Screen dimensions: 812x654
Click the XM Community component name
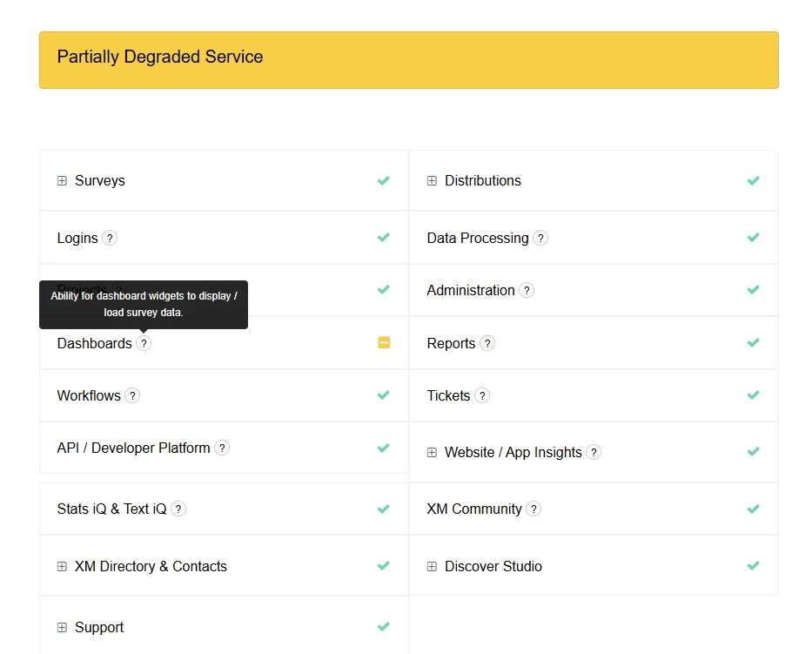tap(475, 509)
